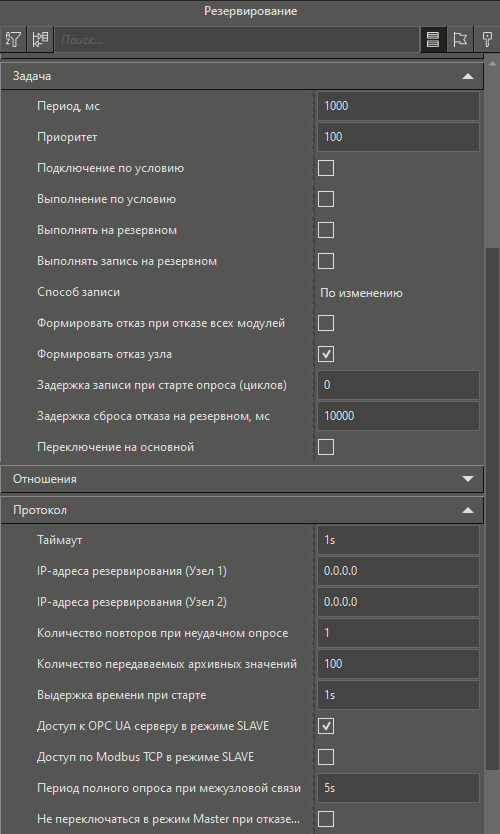Select Задержка сброса отказа на резервном label

153,416
